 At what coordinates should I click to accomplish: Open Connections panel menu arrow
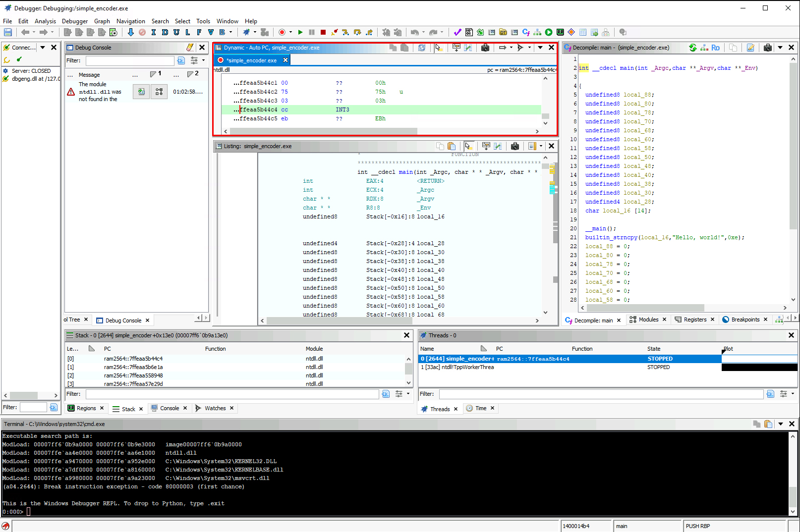point(43,48)
